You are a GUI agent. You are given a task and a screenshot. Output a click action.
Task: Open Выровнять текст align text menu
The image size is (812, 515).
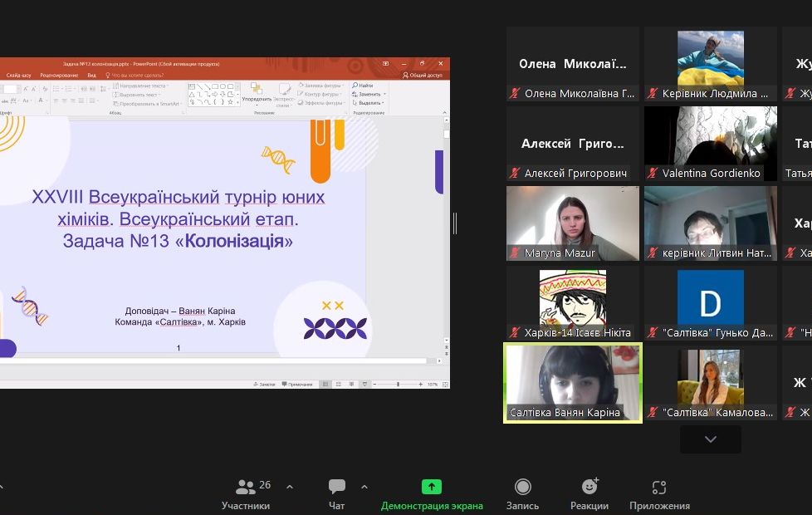[x=137, y=95]
